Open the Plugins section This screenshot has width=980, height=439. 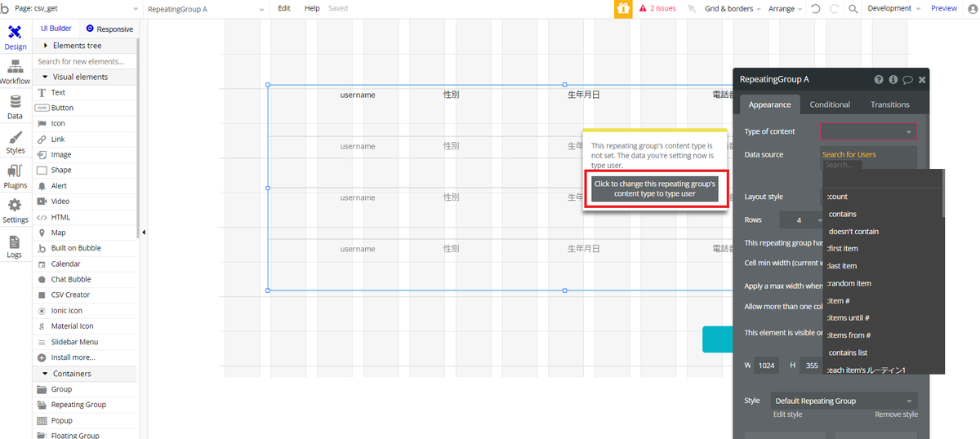pyautogui.click(x=15, y=177)
